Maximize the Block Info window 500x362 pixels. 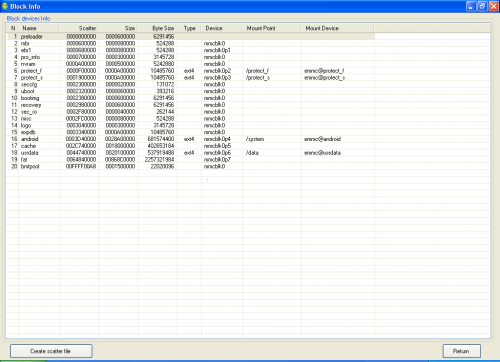click(x=482, y=6)
